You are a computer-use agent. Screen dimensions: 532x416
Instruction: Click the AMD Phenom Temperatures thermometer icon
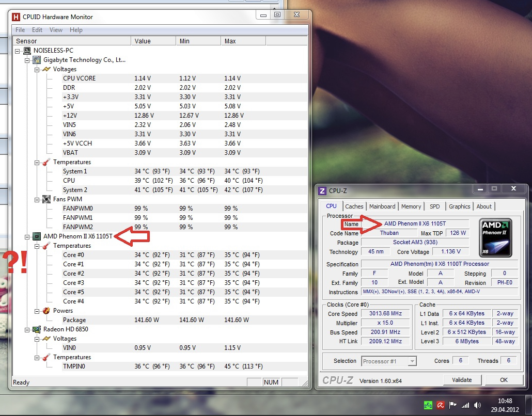click(46, 246)
